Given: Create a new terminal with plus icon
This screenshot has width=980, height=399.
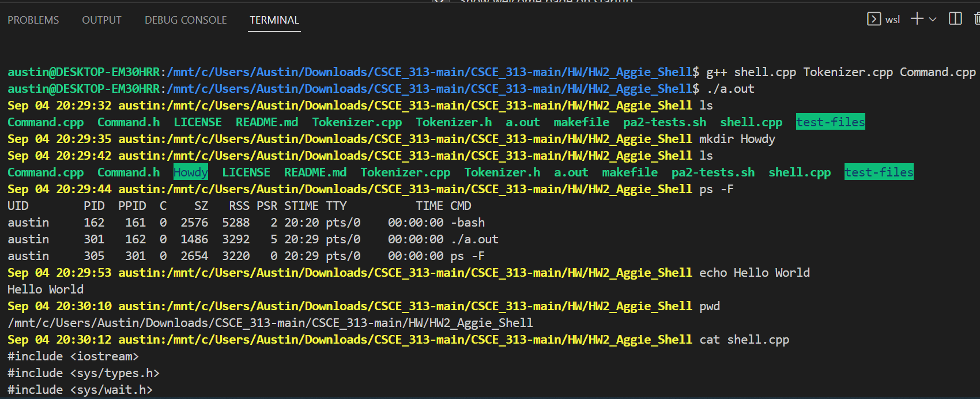Looking at the screenshot, I should 917,19.
